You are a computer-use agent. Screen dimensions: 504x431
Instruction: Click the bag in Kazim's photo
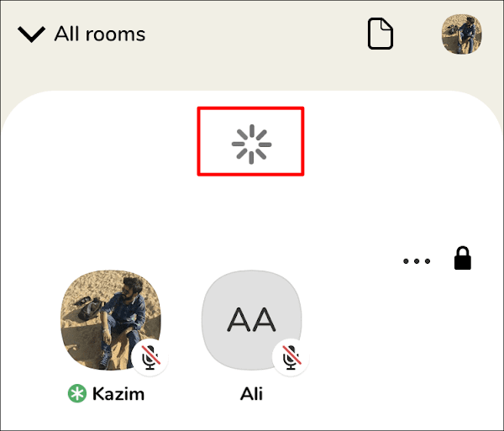(88, 307)
